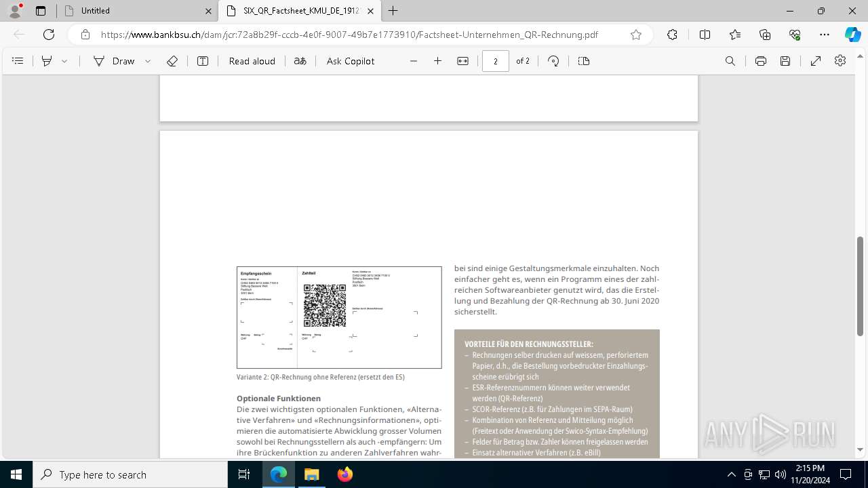The image size is (868, 488).
Task: Toggle Fit to width
Action: click(462, 61)
